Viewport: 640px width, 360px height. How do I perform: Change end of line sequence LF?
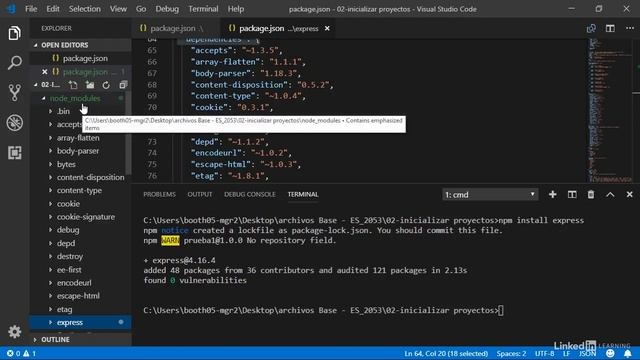pyautogui.click(x=567, y=353)
